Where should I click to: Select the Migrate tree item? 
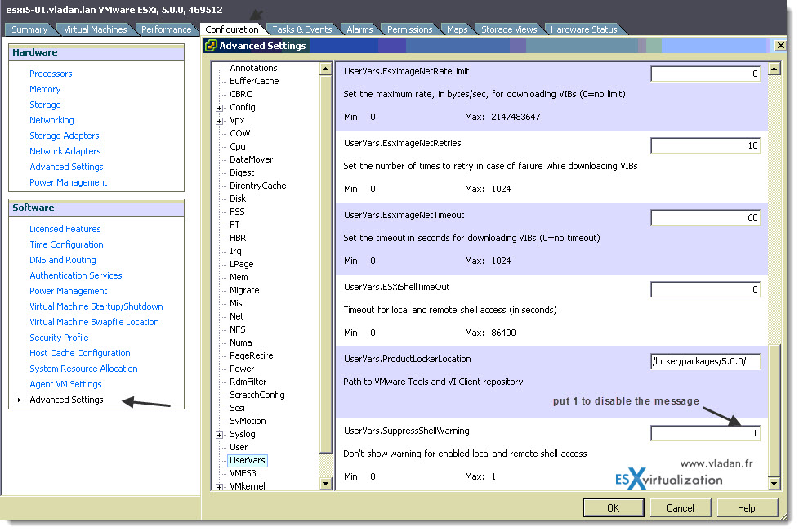click(x=244, y=290)
